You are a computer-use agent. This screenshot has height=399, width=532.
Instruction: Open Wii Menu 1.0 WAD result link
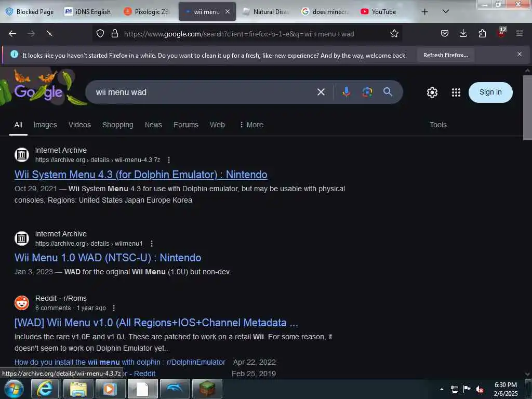pyautogui.click(x=108, y=258)
